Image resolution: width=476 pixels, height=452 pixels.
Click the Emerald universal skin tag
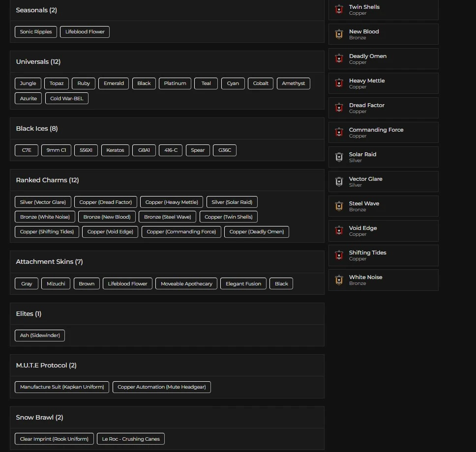point(114,84)
